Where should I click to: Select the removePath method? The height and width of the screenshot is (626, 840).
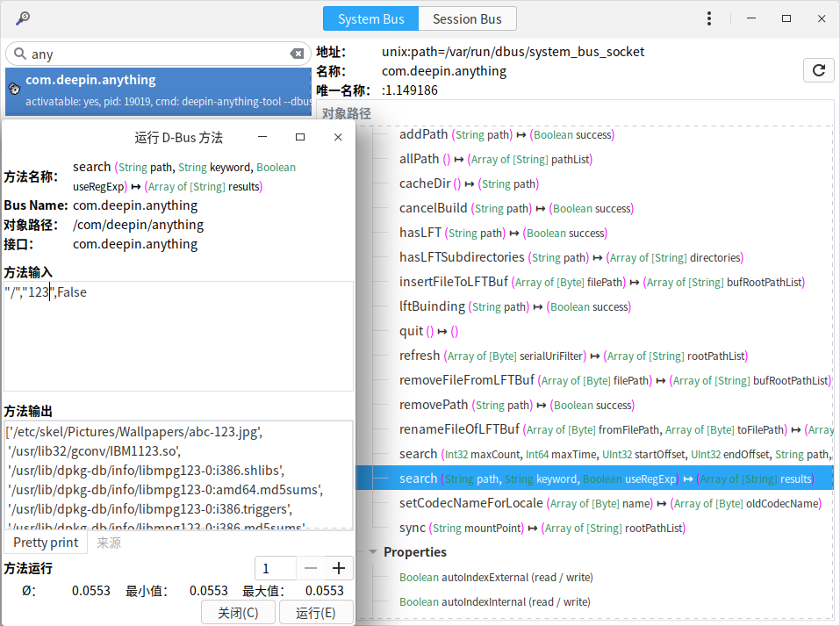[517, 406]
